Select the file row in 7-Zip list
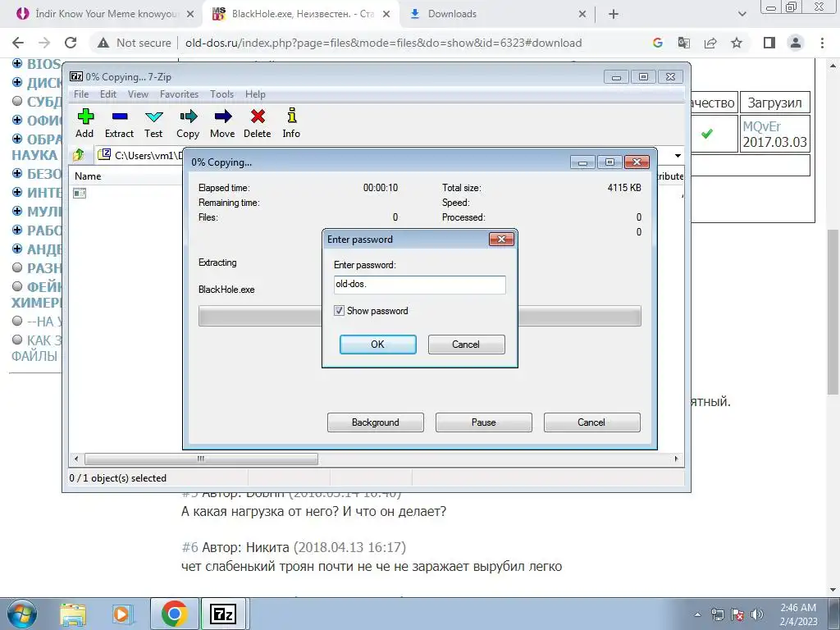840x630 pixels. click(x=80, y=193)
